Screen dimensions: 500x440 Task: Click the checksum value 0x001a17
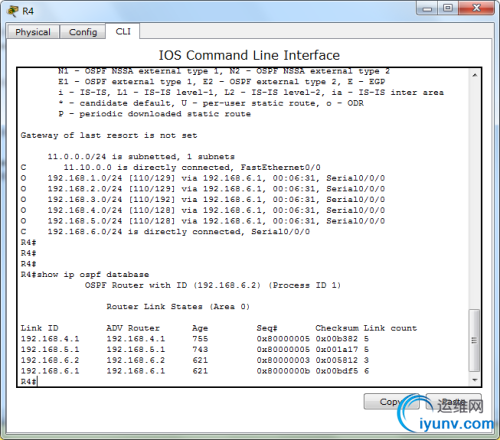pos(337,349)
